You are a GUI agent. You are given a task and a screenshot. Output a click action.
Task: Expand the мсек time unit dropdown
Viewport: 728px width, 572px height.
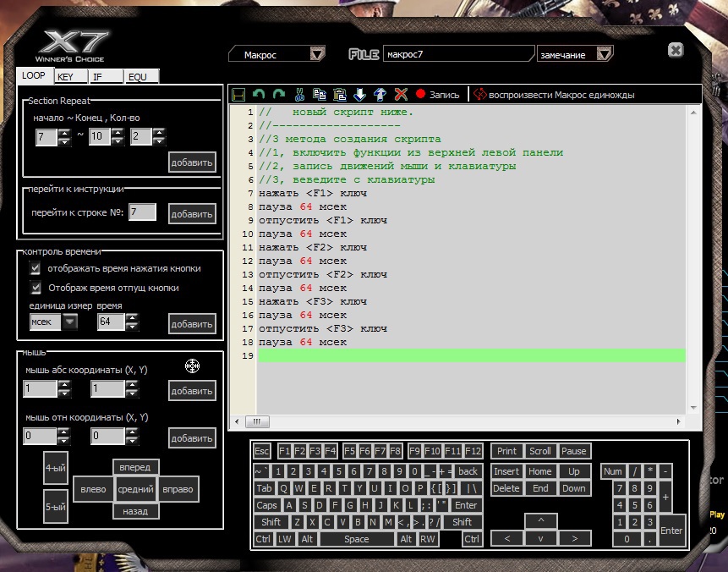pyautogui.click(x=69, y=322)
